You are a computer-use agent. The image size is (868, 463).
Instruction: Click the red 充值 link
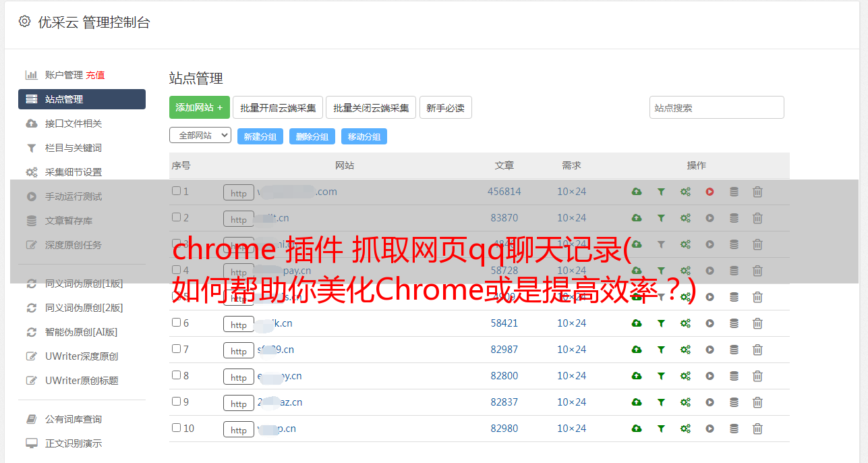coord(95,75)
